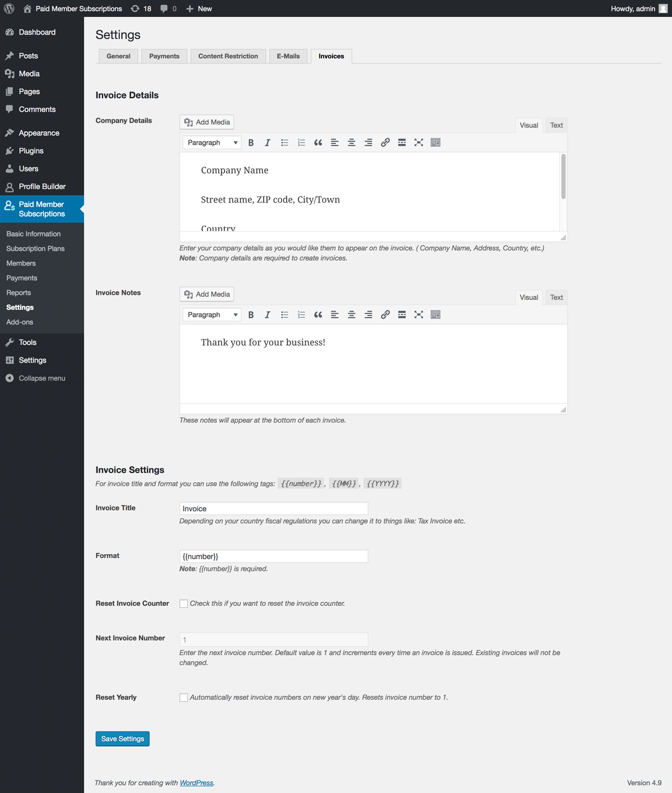Enable the Reset Yearly checkbox

click(184, 697)
